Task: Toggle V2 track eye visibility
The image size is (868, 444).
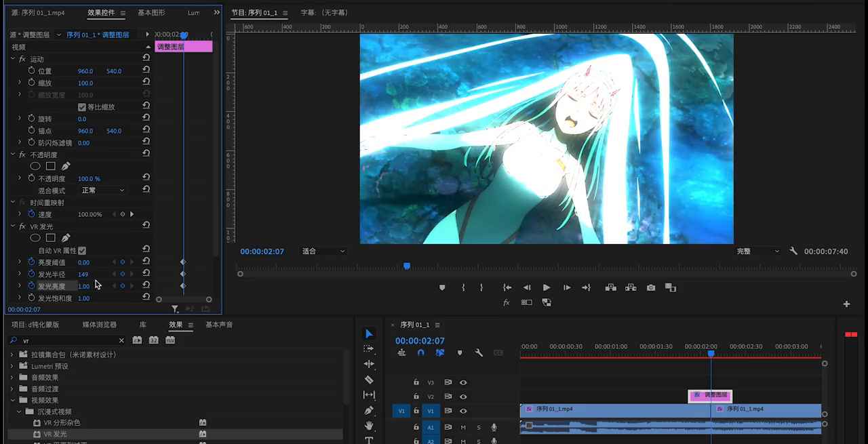Action: [x=463, y=397]
